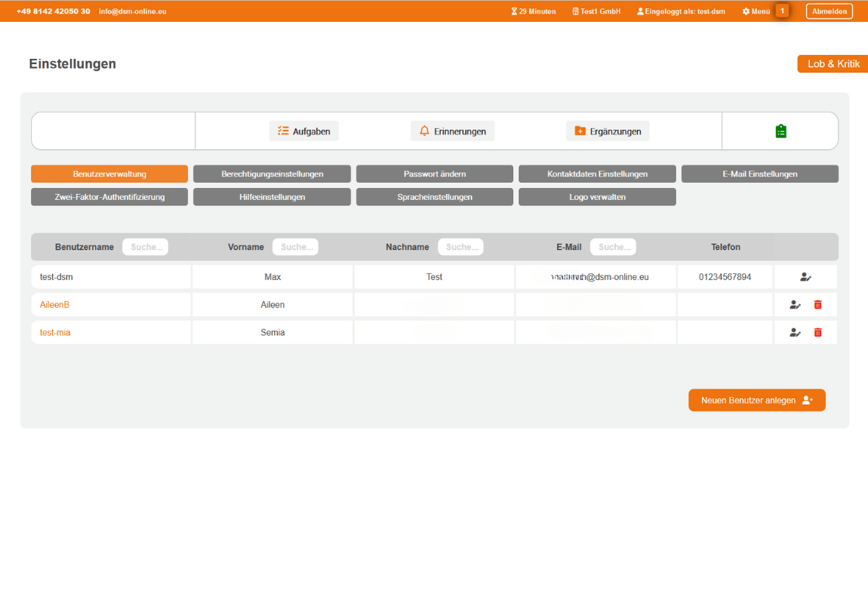Focus the Benutzername search field
The width and height of the screenshot is (868, 613).
(145, 247)
